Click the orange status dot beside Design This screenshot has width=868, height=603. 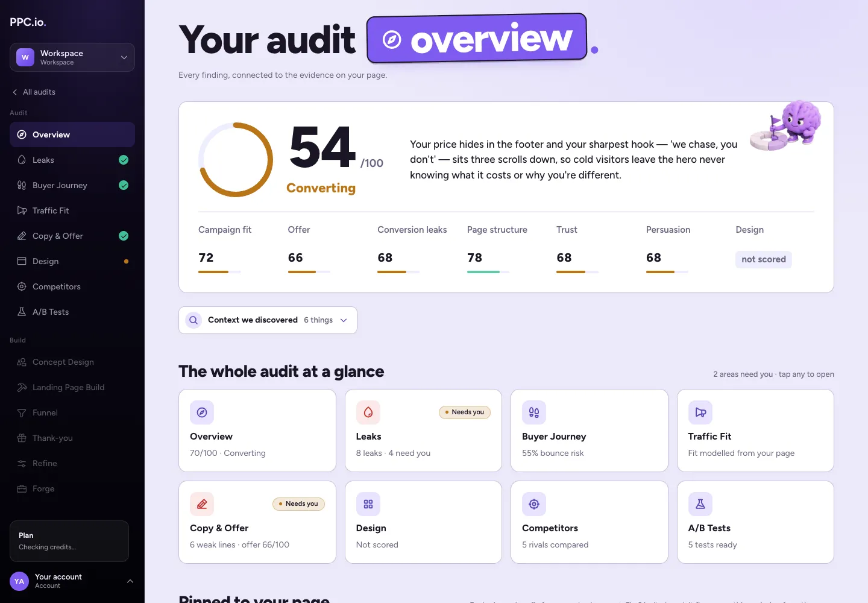coord(126,261)
